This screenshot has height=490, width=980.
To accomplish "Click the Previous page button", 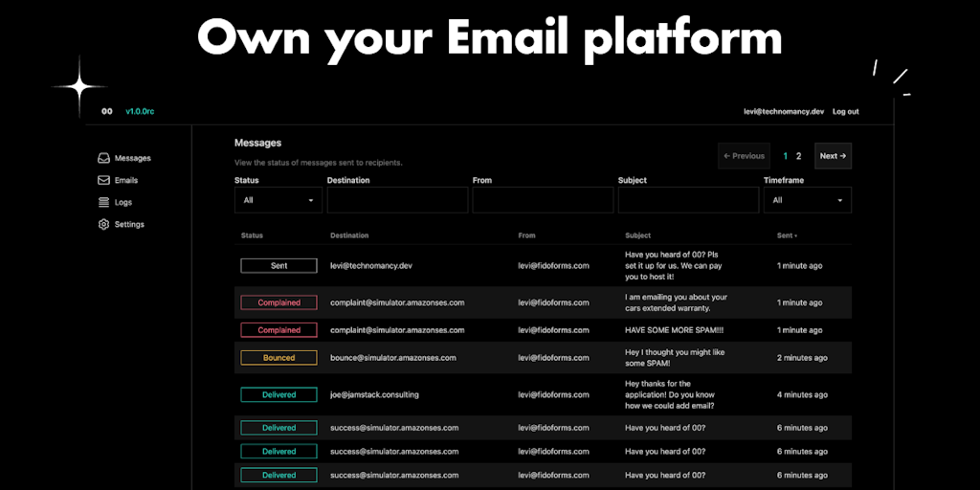I will tap(744, 156).
